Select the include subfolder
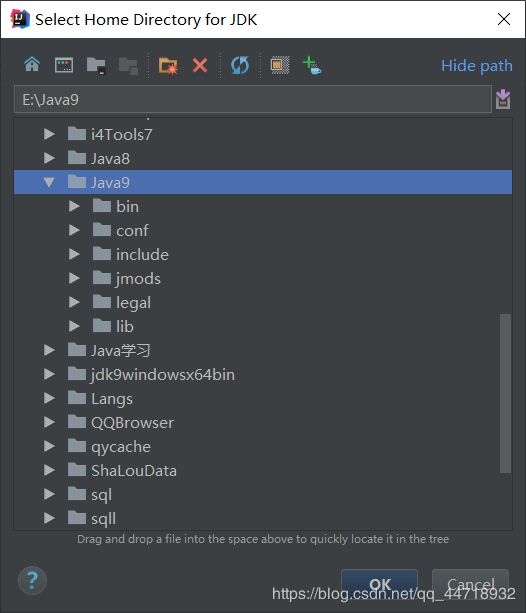 (x=263, y=255)
